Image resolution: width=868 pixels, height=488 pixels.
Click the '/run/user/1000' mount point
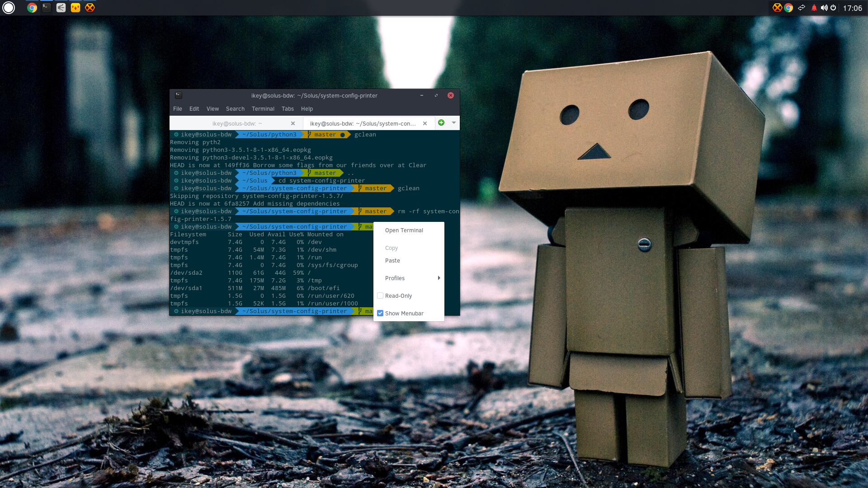333,304
